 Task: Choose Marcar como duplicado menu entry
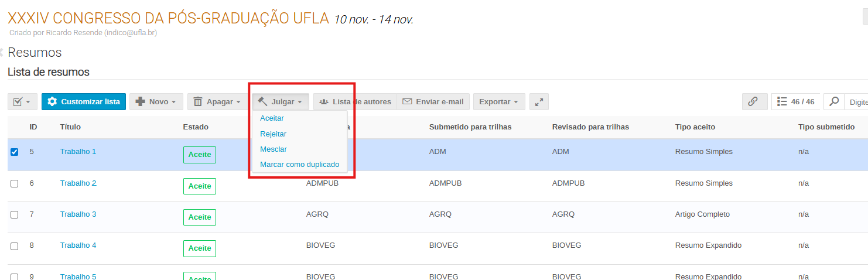(x=300, y=165)
